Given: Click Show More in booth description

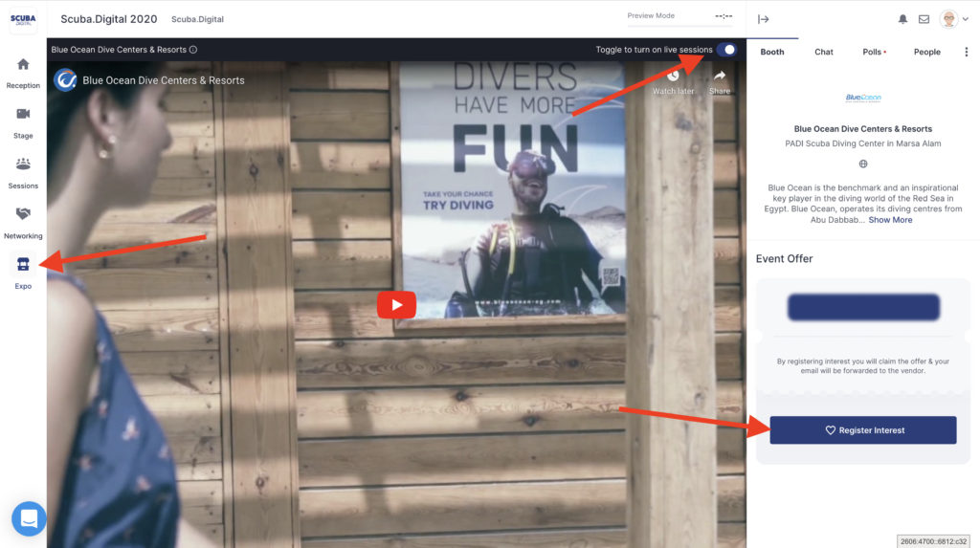Looking at the screenshot, I should (890, 220).
